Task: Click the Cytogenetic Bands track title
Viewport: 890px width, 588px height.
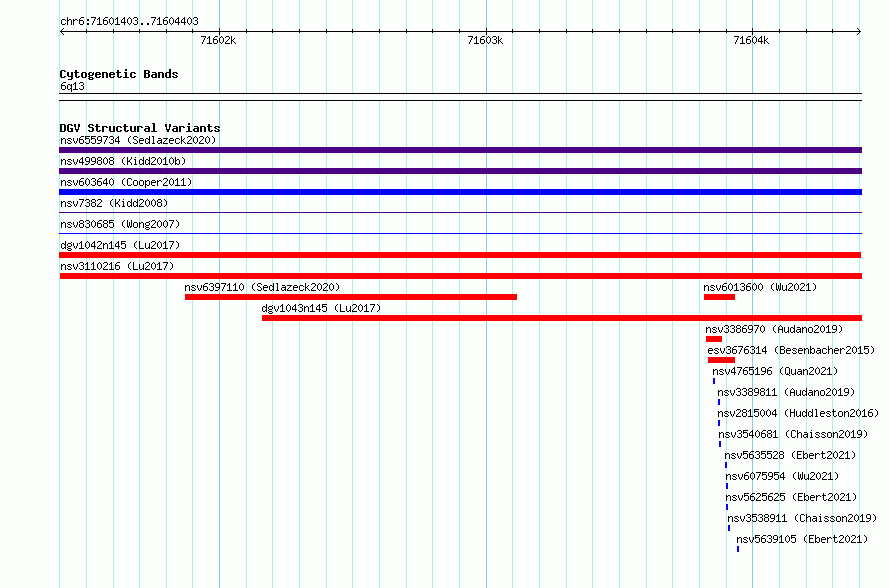Action: [x=119, y=74]
